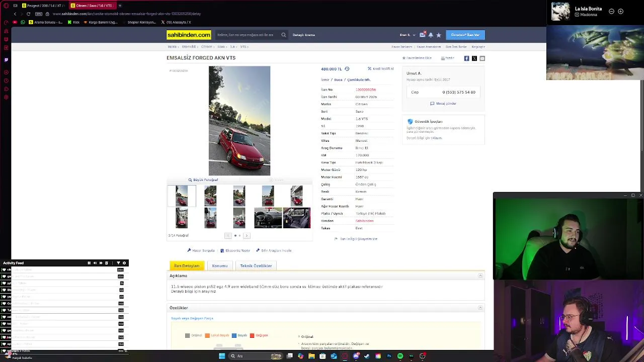Pause the Activity Feed
Screen dimensions: 644x362
pos(89,263)
